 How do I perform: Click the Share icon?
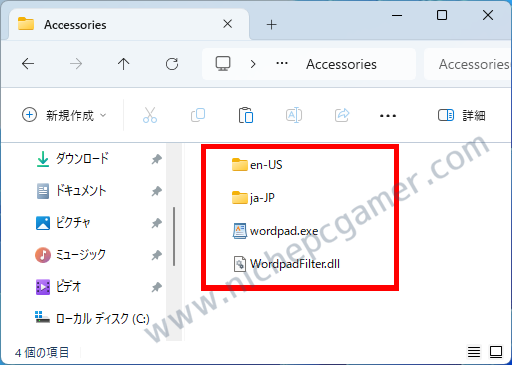(342, 115)
